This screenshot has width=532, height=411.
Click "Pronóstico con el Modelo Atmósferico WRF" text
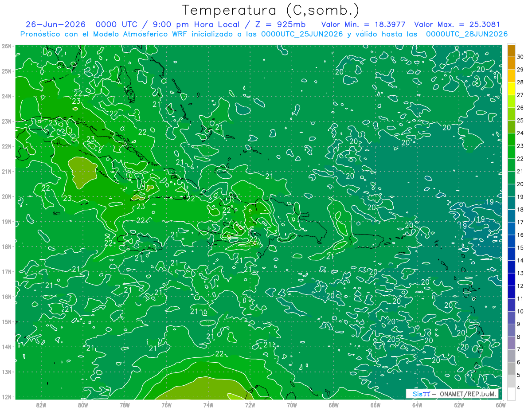click(104, 34)
